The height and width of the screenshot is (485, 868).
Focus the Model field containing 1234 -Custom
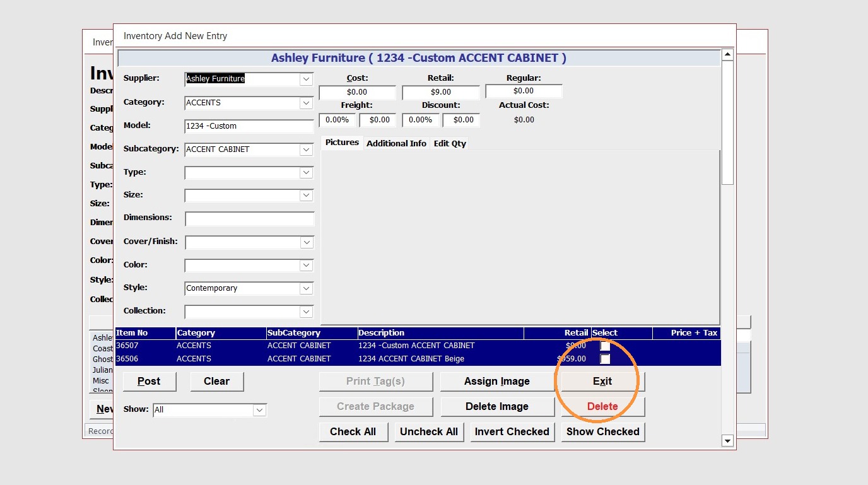point(249,126)
